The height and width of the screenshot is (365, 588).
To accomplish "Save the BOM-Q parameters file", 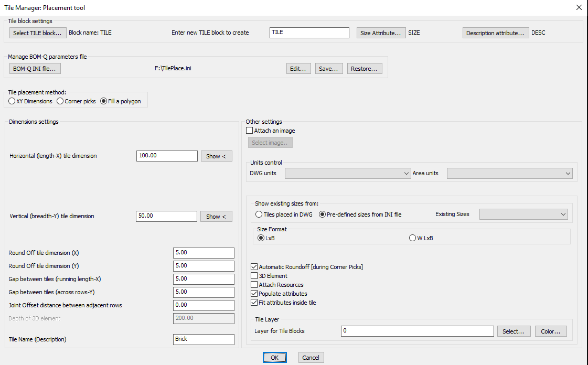I will (329, 68).
